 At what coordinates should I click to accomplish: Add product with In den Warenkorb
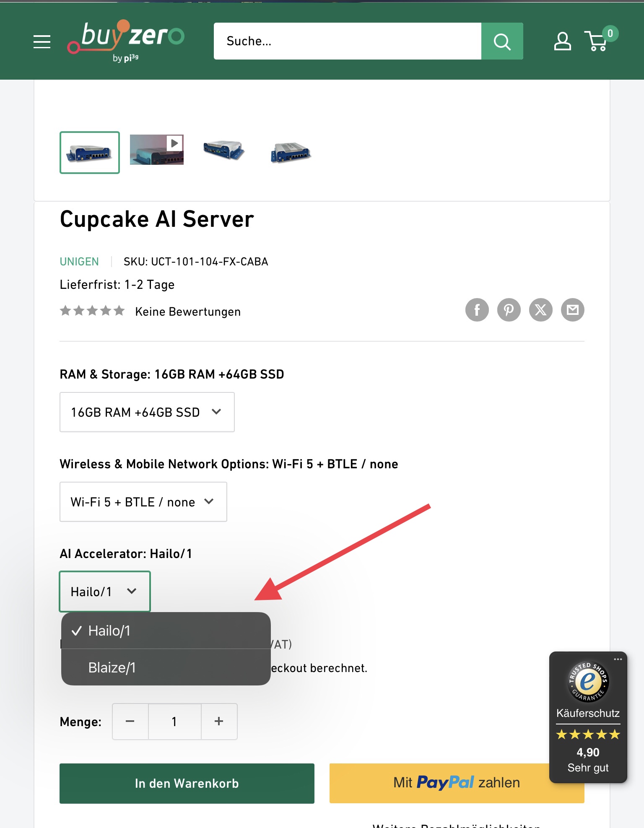[x=187, y=783]
